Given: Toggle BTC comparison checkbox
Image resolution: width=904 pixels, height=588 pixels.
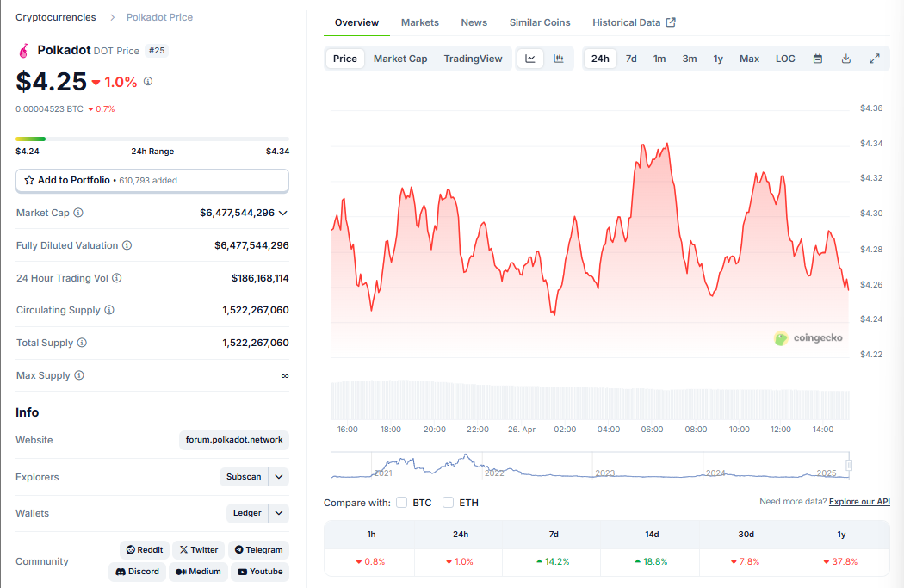Looking at the screenshot, I should (402, 503).
